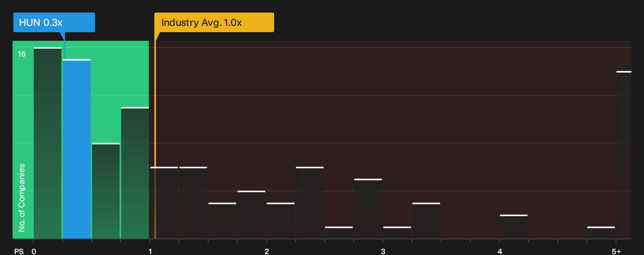Screen dimensions: 644x255
Task: Click the 'PS' axis label
Action: (19, 251)
